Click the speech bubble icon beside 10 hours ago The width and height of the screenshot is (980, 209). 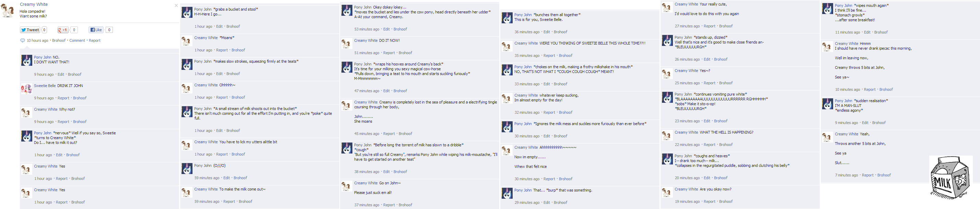click(22, 41)
